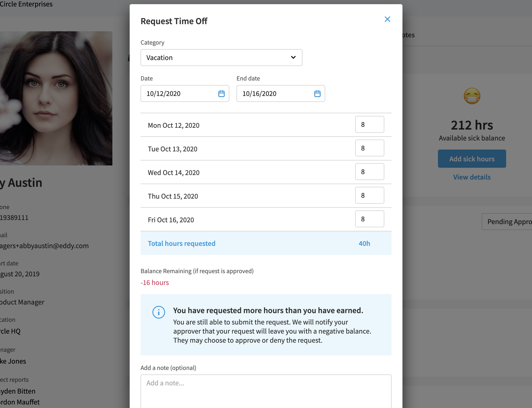The image size is (532, 408).
Task: Open the start Date calendar picker
Action: (221, 93)
